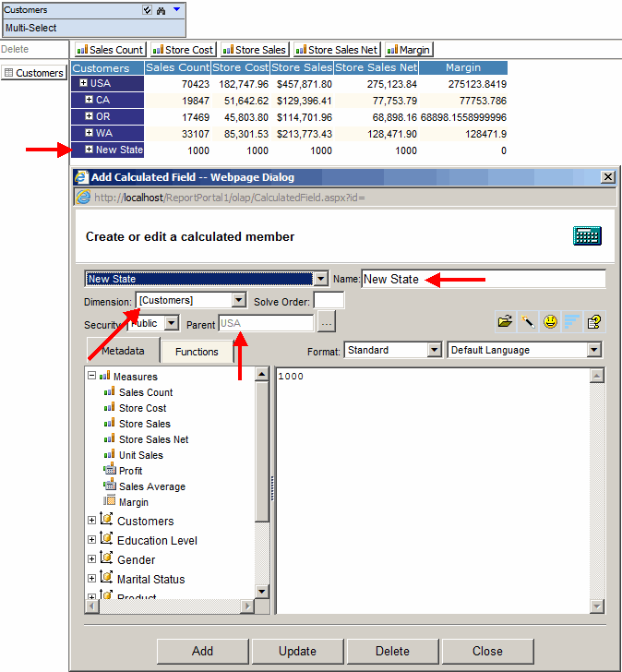
Task: Click the help question mark icon
Action: 594,321
